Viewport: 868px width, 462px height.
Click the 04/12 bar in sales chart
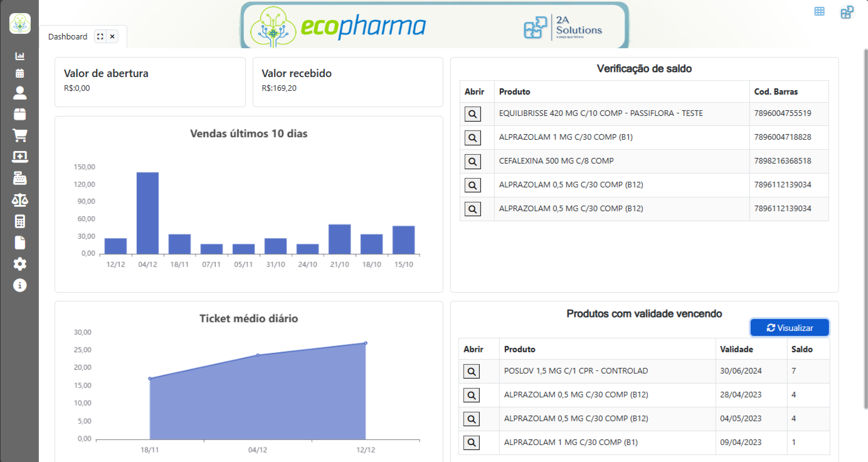click(147, 213)
